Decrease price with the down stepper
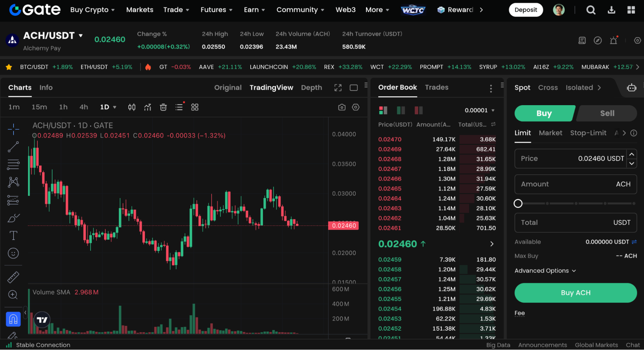Viewport: 644px width, 350px height. click(632, 163)
